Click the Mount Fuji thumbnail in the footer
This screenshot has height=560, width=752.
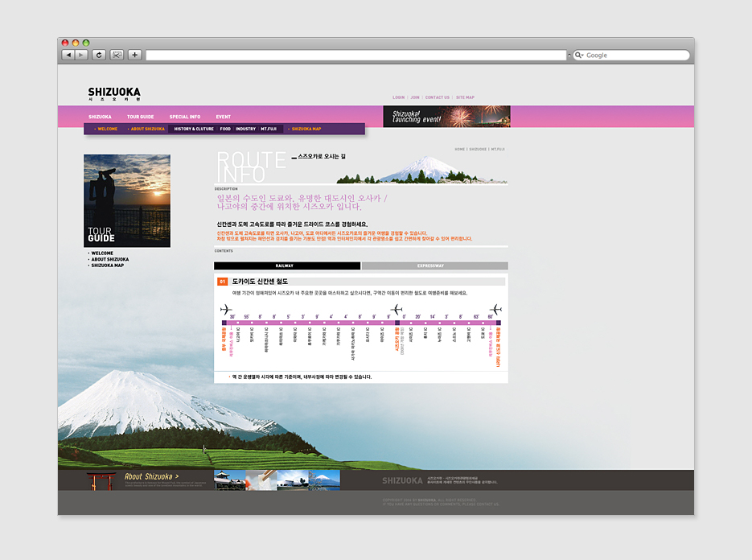(325, 480)
